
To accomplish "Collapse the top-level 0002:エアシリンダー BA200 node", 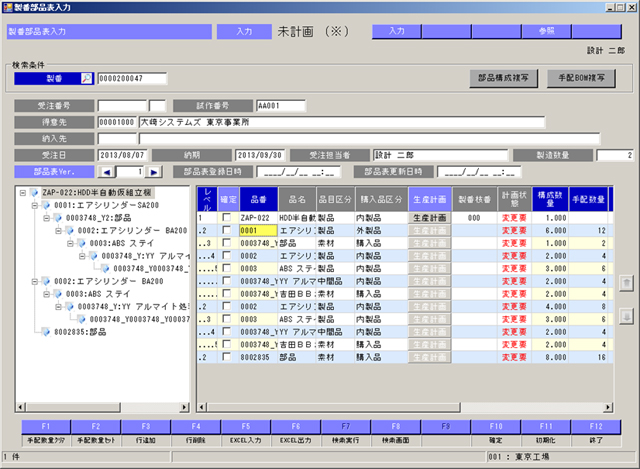I will coord(35,281).
